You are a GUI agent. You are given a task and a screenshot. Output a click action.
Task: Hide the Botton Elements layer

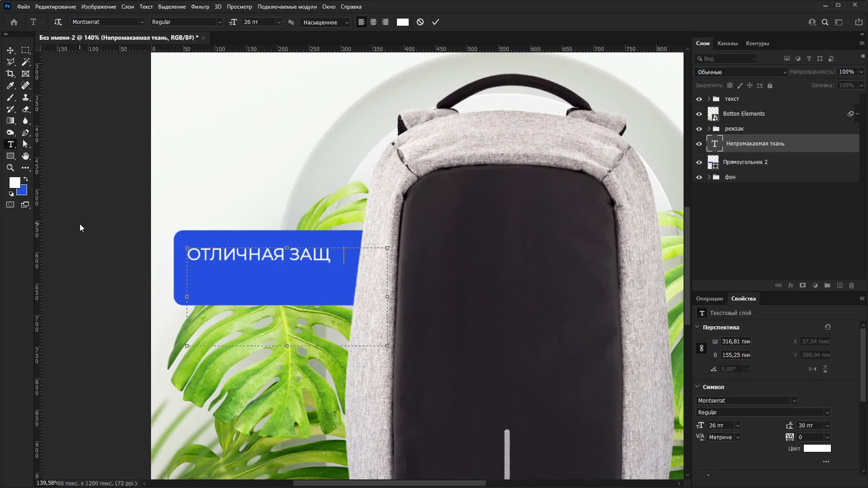[x=699, y=114]
